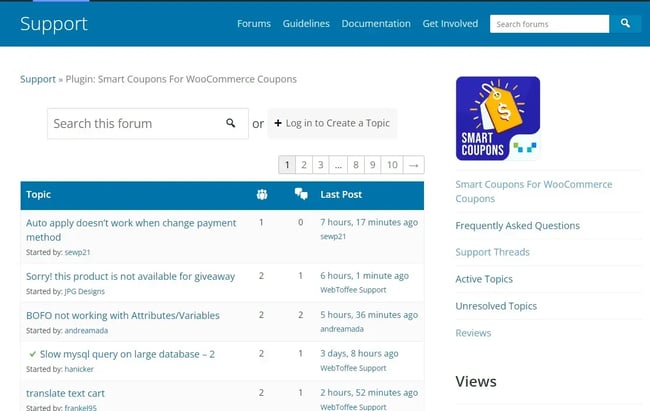This screenshot has width=650, height=411.
Task: Click the forum search magnifier icon
Action: point(231,123)
